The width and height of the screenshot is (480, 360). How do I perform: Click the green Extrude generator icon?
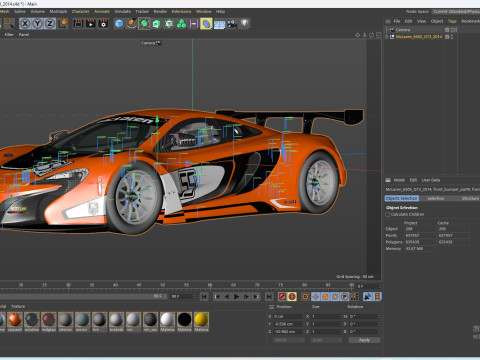click(156, 24)
